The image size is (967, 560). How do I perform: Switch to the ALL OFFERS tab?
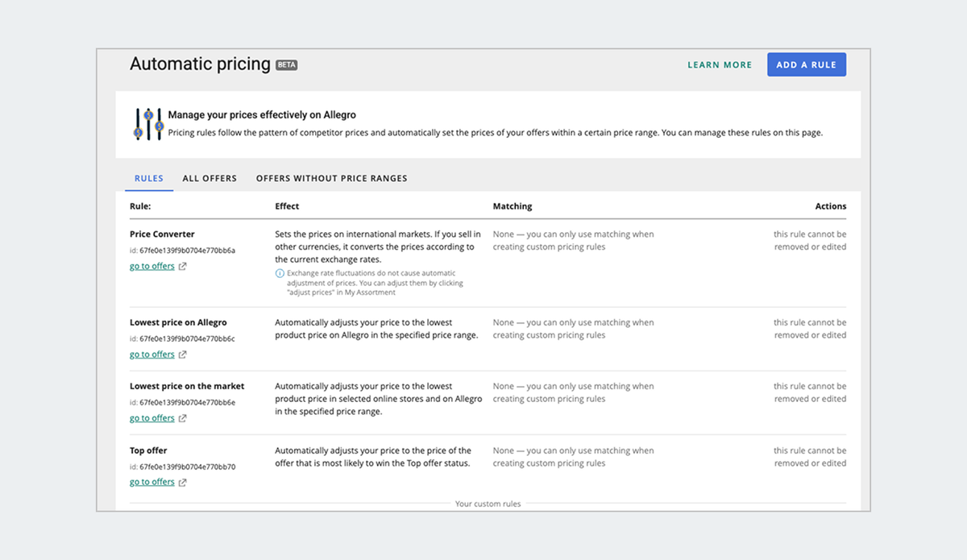point(210,178)
